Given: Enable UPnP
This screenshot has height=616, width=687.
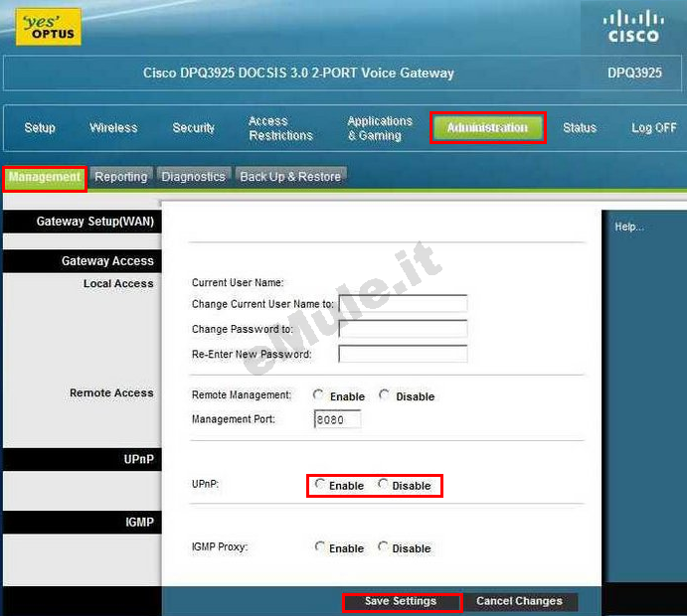Looking at the screenshot, I should tap(320, 484).
